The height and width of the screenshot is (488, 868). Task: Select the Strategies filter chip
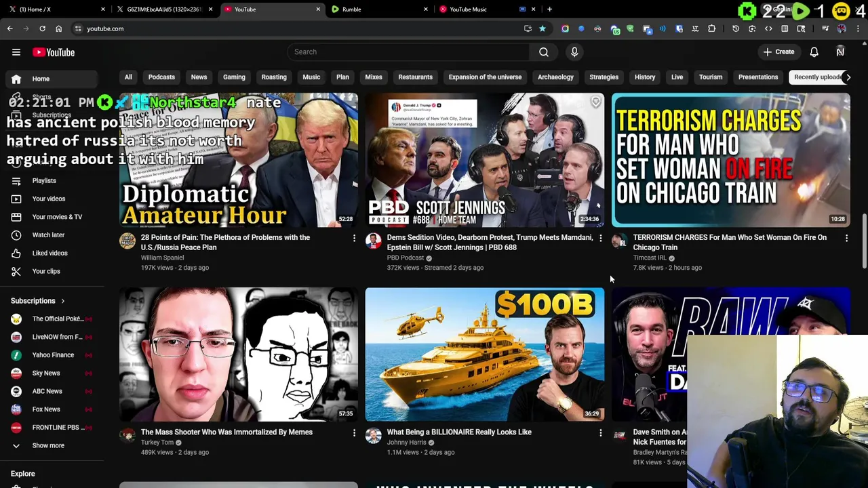coord(604,77)
